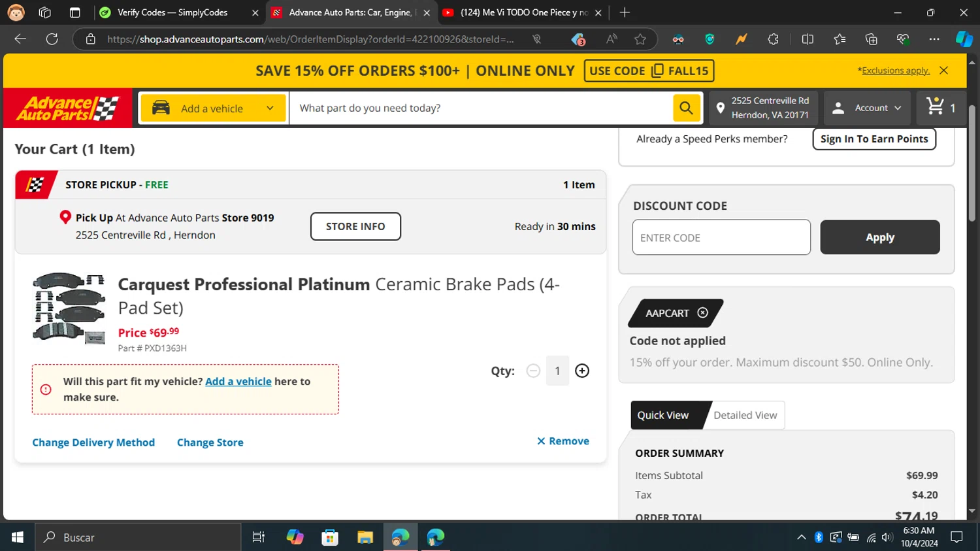Dismiss the promo banner with X
This screenshot has width=980, height=551.
coord(943,71)
